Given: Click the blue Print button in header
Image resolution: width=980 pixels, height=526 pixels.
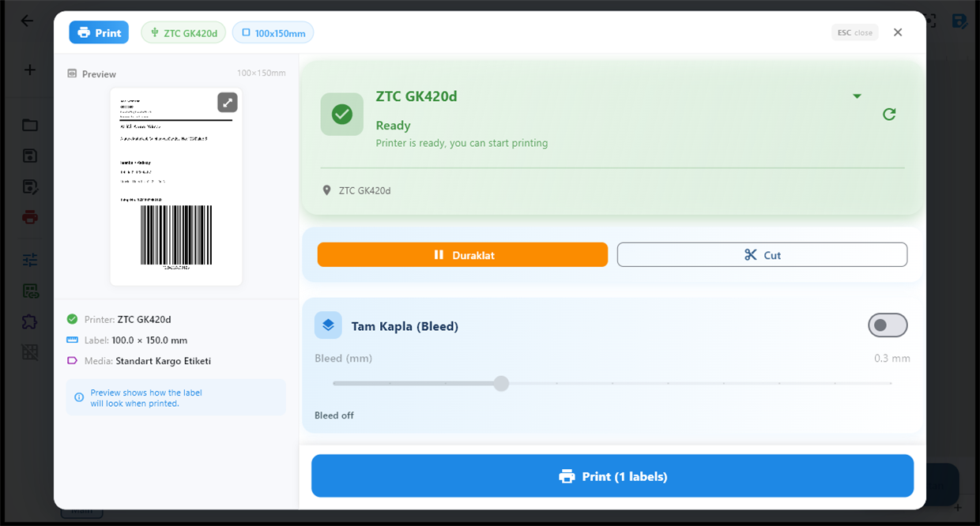Looking at the screenshot, I should [x=99, y=32].
